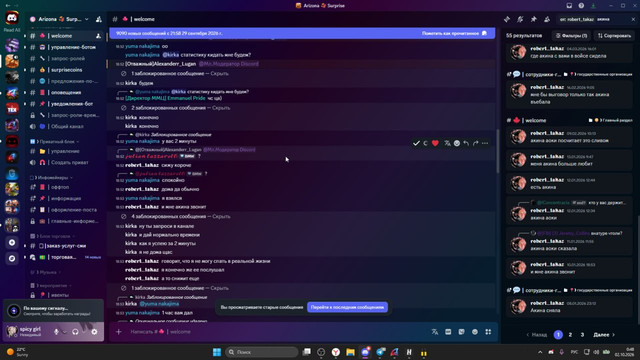Click Add a Server plus icon

click(x=12, y=242)
